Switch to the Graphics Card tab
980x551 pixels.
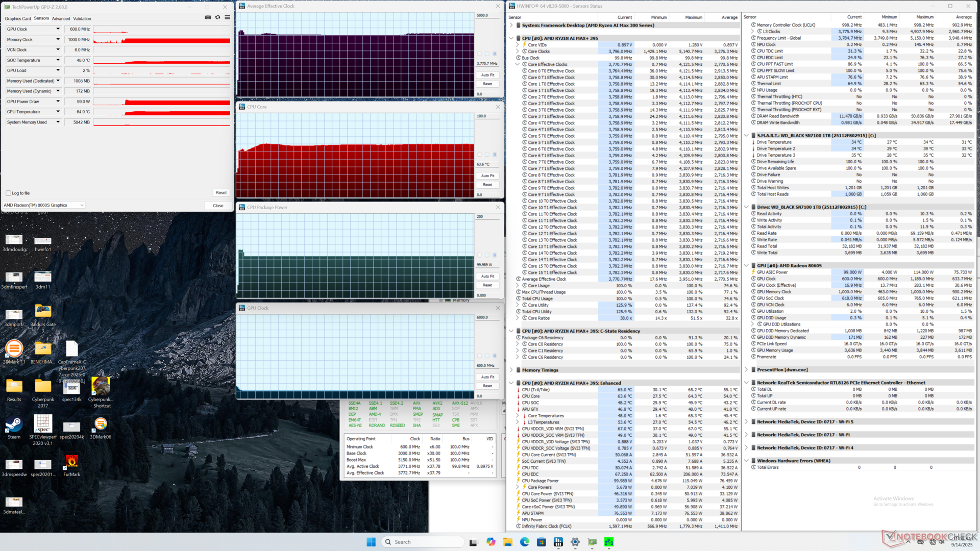click(18, 19)
